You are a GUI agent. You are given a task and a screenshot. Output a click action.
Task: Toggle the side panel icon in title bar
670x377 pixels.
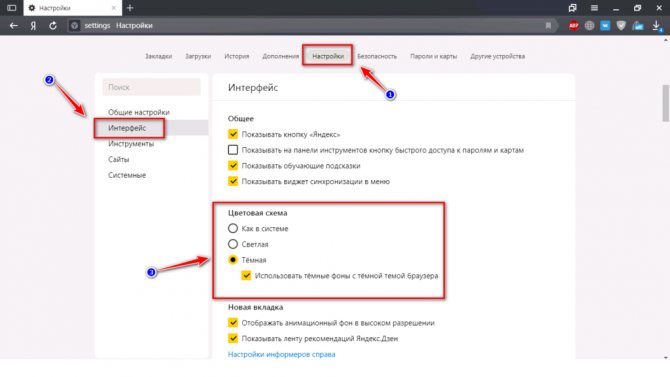pos(12,8)
